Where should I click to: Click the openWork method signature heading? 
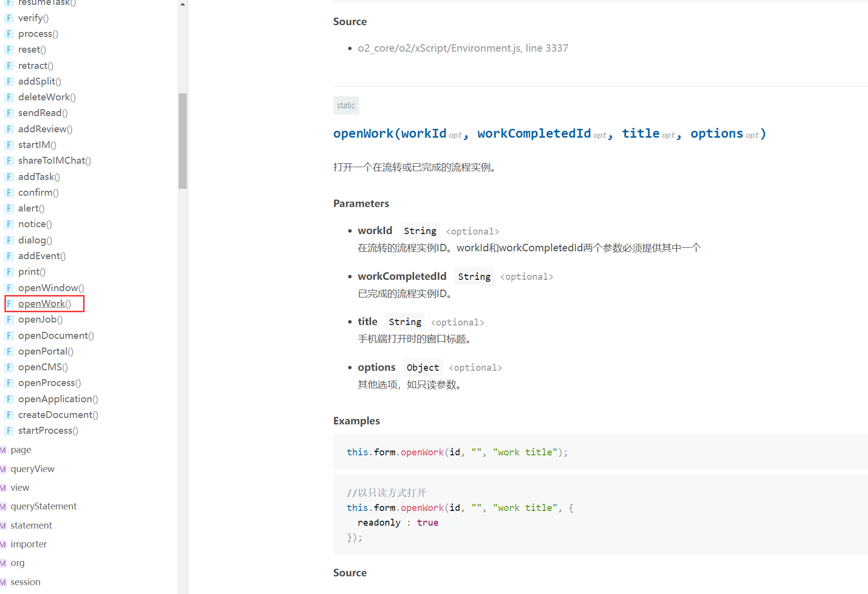click(549, 134)
